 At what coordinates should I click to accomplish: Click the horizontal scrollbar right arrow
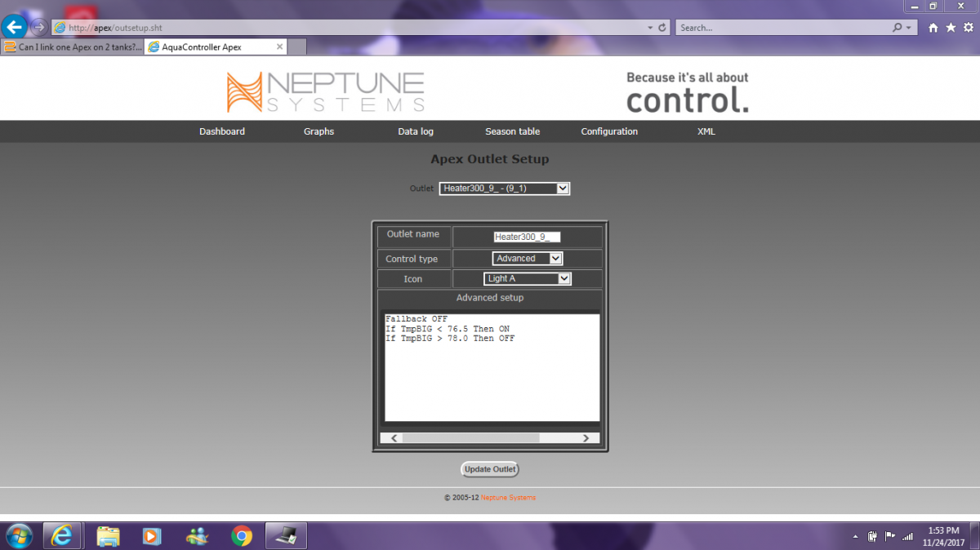pyautogui.click(x=586, y=438)
